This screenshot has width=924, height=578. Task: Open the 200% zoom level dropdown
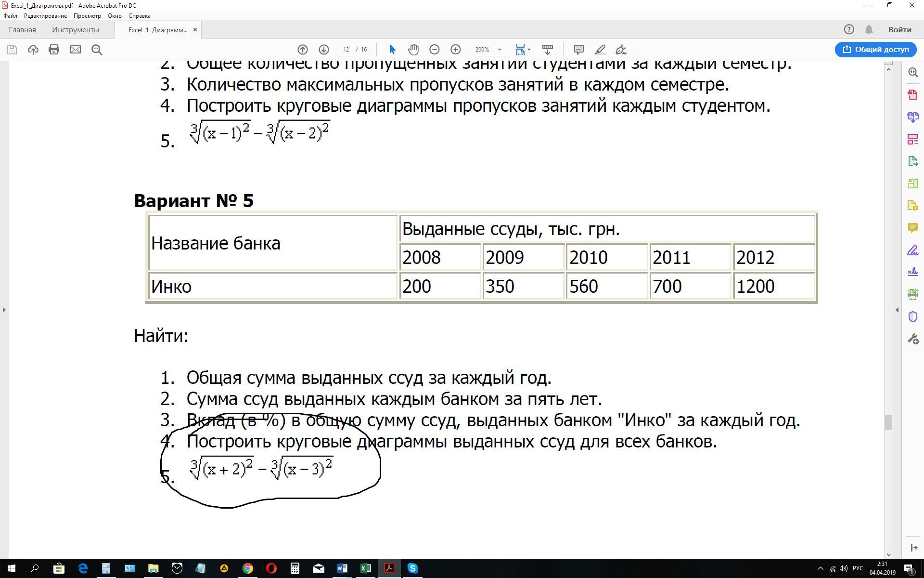click(x=500, y=50)
